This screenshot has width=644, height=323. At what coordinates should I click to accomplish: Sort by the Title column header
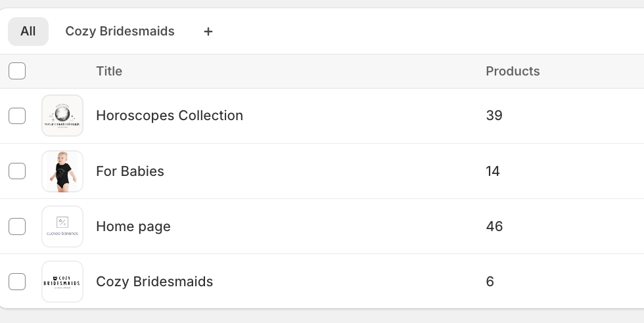tap(109, 71)
